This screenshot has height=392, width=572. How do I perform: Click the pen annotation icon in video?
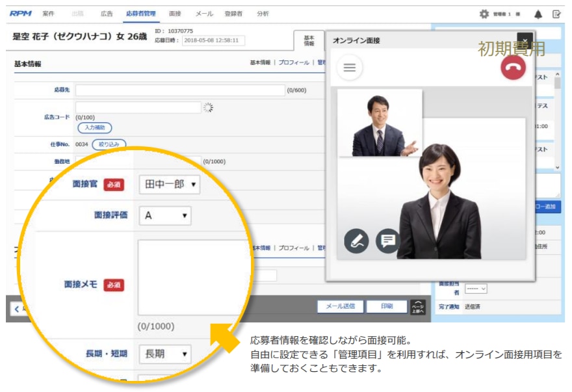tap(356, 241)
